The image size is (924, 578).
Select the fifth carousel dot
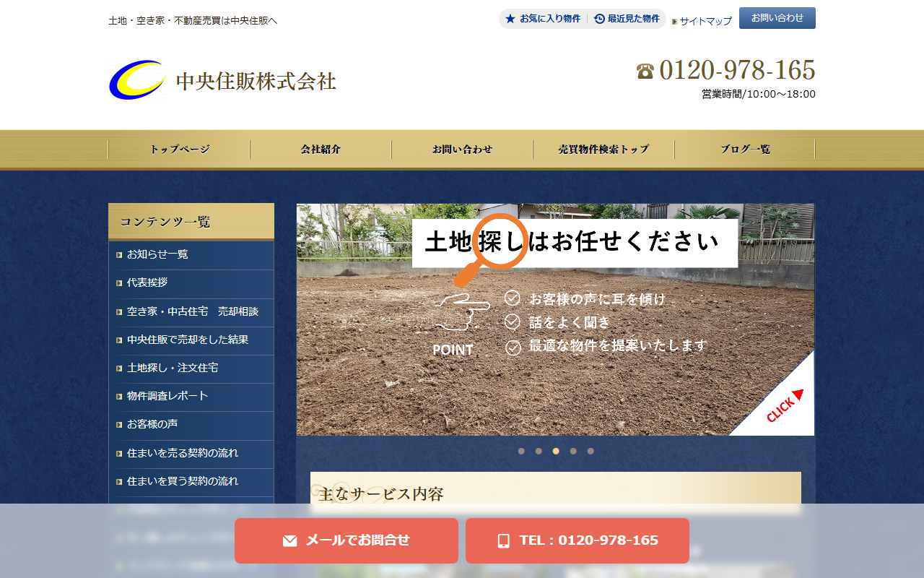590,451
